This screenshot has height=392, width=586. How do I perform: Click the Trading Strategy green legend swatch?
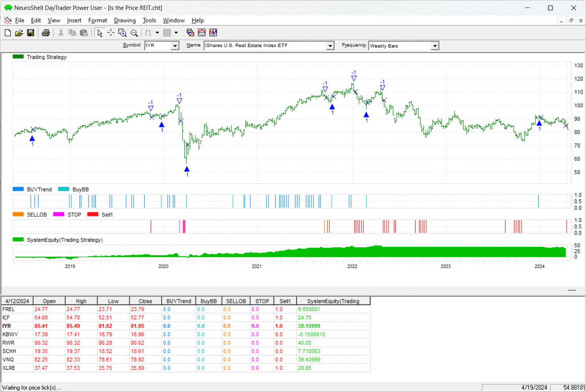18,57
